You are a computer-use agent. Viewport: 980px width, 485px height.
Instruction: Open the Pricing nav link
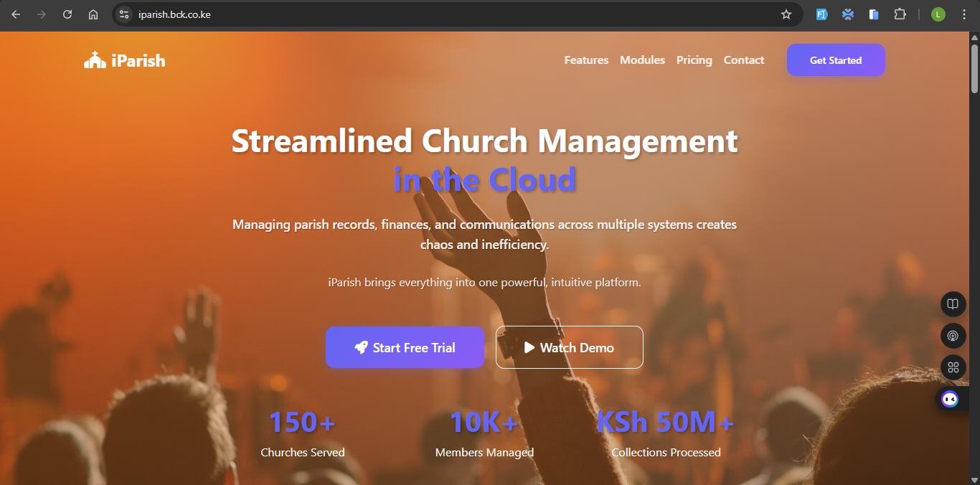[694, 60]
